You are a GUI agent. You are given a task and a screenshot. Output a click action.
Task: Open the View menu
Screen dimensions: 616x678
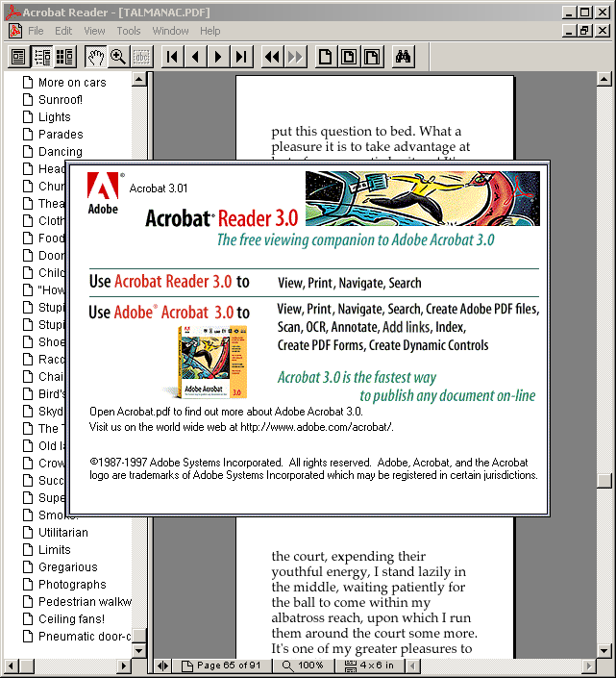[x=94, y=31]
